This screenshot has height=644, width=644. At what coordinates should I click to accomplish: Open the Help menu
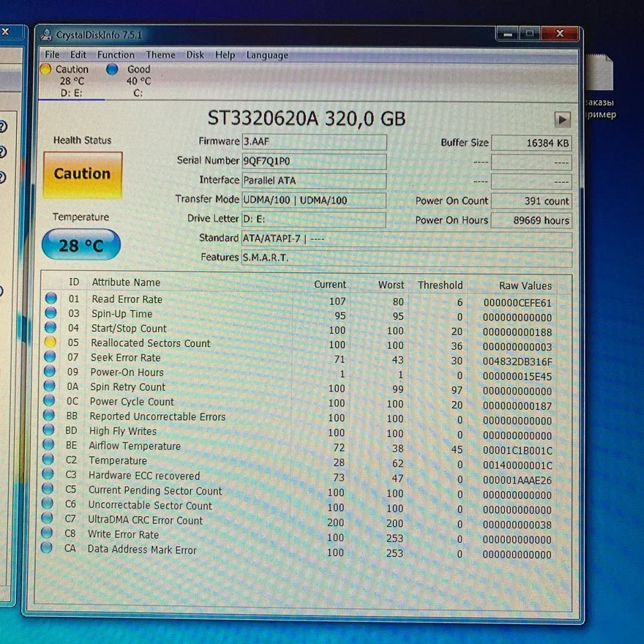tap(225, 55)
